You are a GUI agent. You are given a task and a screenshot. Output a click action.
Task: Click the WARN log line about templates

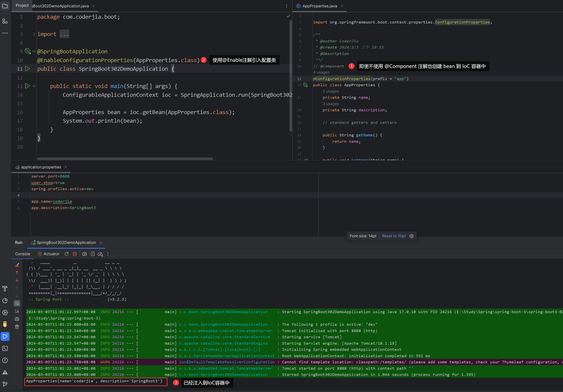294,362
